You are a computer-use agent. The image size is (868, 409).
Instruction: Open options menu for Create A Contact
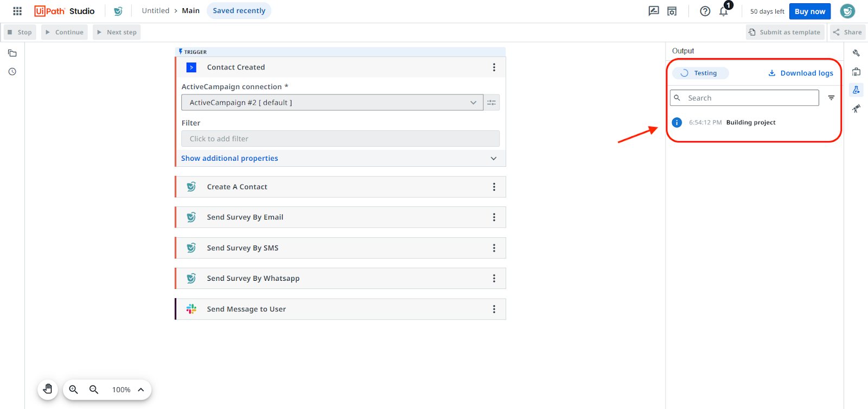click(494, 187)
